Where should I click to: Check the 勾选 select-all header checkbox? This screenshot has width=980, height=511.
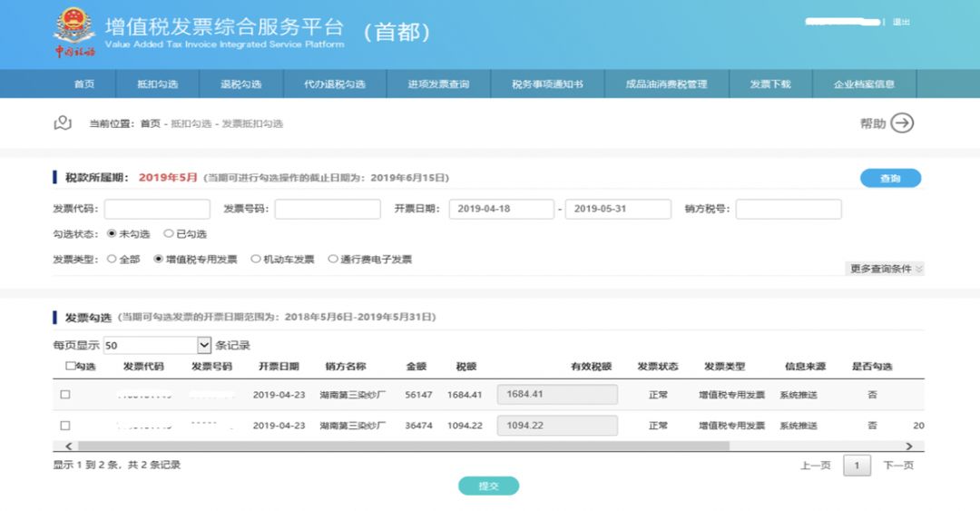tap(71, 367)
